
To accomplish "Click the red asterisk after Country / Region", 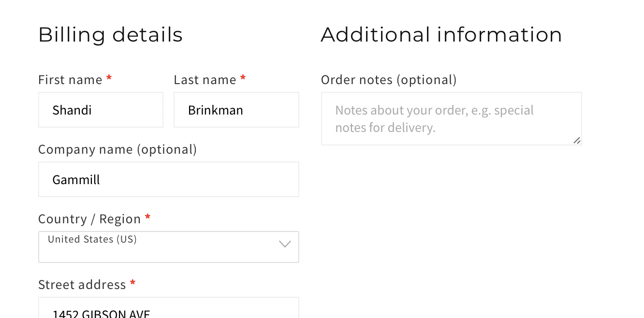I will (148, 217).
